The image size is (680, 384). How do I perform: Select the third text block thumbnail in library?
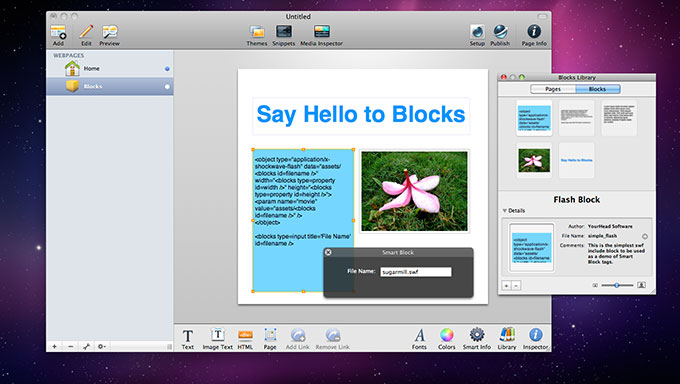pos(619,118)
